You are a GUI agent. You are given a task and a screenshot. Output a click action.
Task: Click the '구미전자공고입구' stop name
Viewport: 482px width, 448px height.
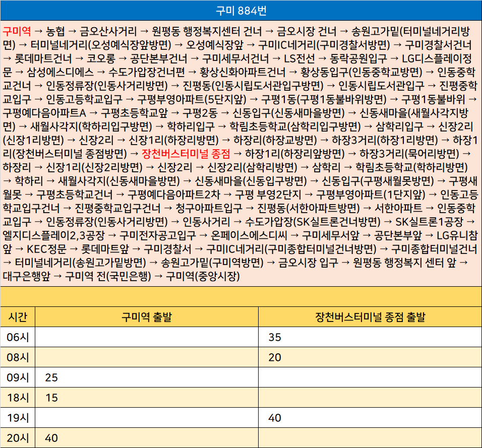[158, 235]
